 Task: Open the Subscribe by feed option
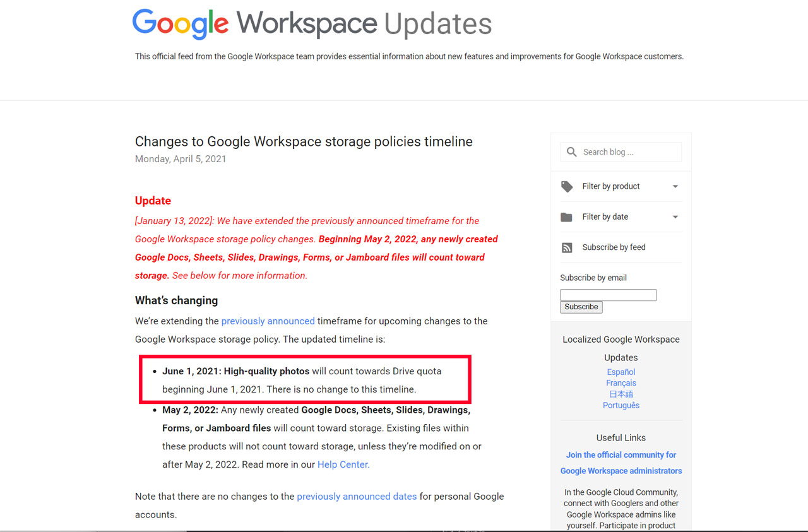[614, 247]
